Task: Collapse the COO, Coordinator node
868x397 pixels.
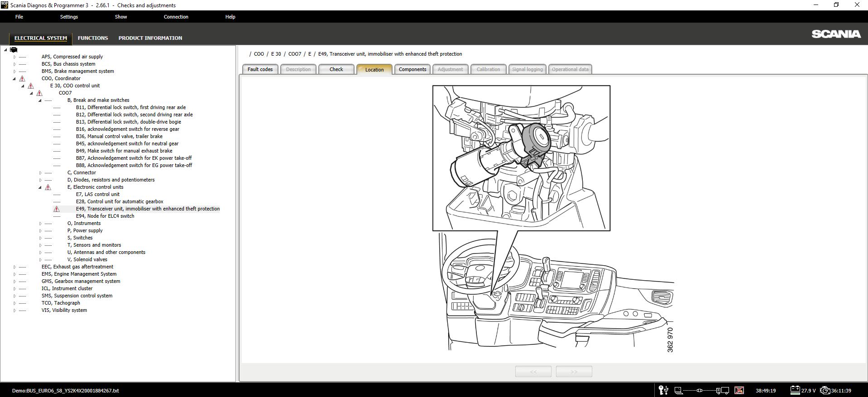Action: tap(14, 79)
